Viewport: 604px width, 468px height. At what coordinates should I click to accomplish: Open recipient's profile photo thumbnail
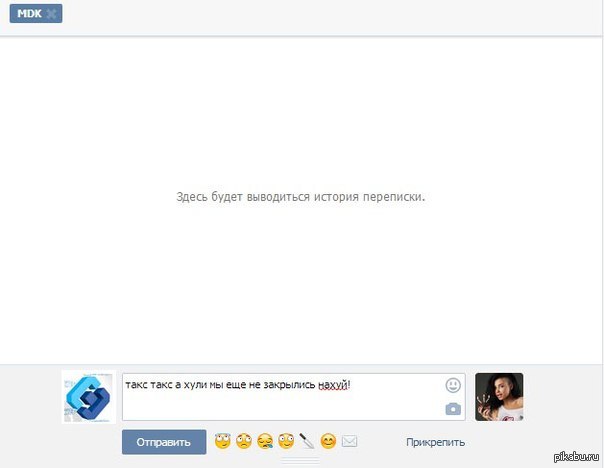pyautogui.click(x=499, y=397)
